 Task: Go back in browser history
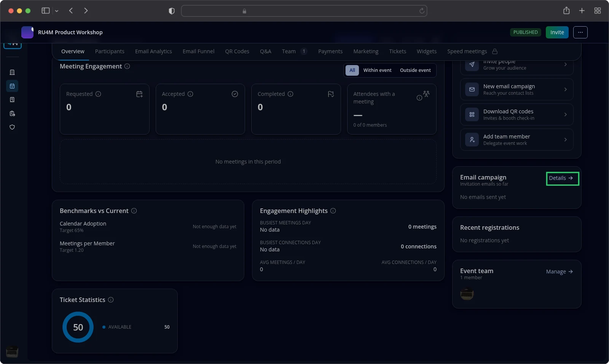pyautogui.click(x=71, y=11)
